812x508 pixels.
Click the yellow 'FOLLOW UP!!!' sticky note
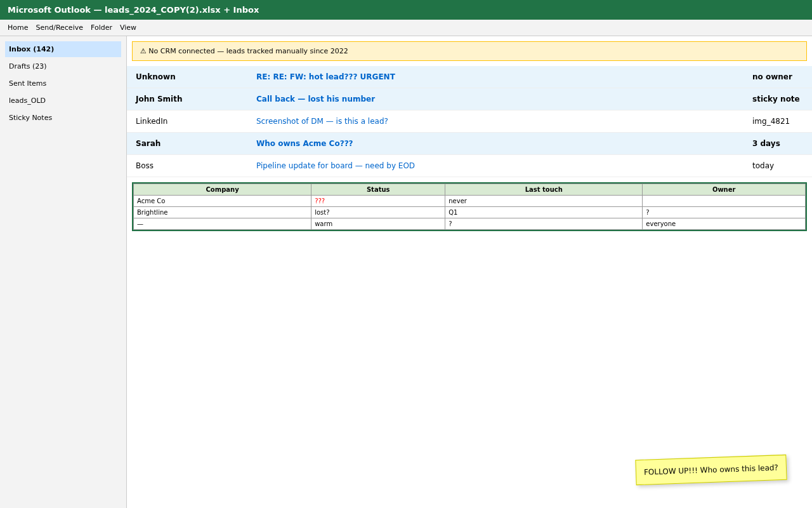click(711, 470)
